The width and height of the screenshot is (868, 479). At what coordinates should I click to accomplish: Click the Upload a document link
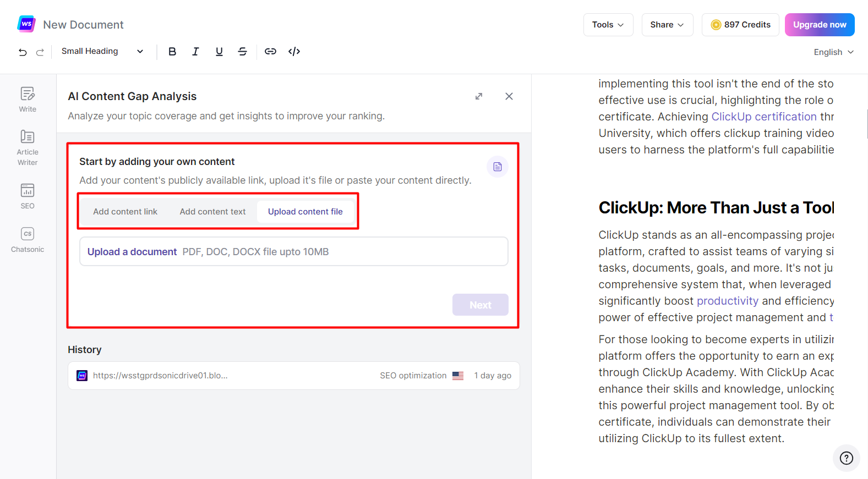[x=132, y=252]
